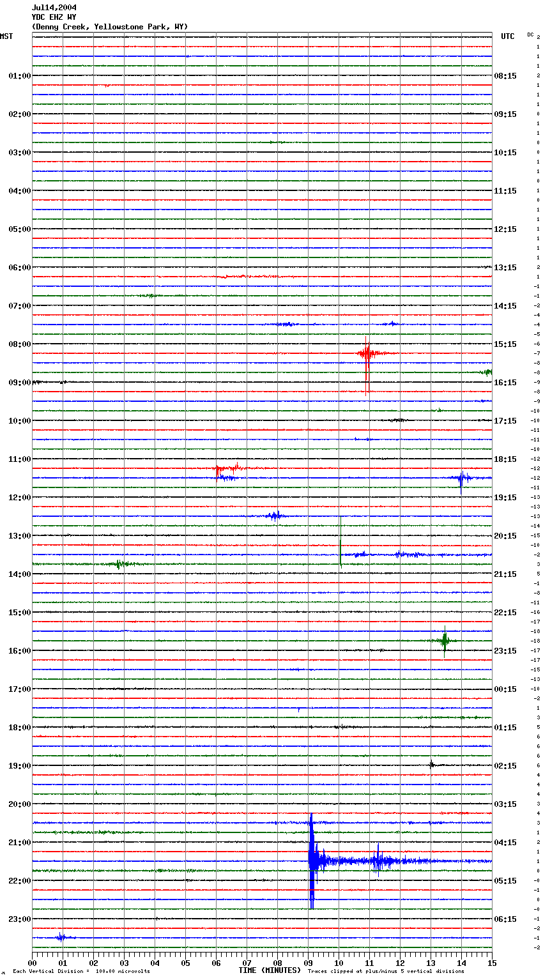Click the UTC time label "18:15"
This screenshot has width=543, height=980.
pos(505,459)
